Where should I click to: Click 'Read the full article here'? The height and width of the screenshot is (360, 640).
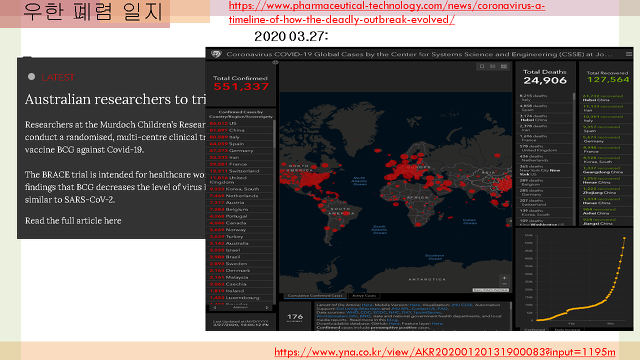(x=73, y=221)
